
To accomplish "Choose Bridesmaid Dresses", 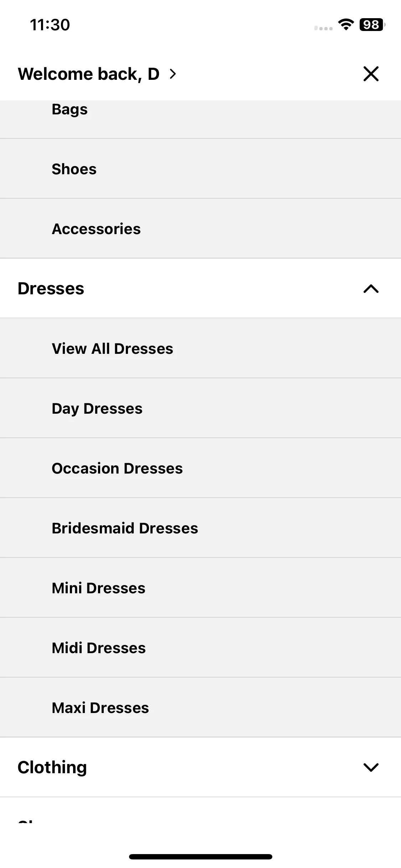I will coord(200,528).
